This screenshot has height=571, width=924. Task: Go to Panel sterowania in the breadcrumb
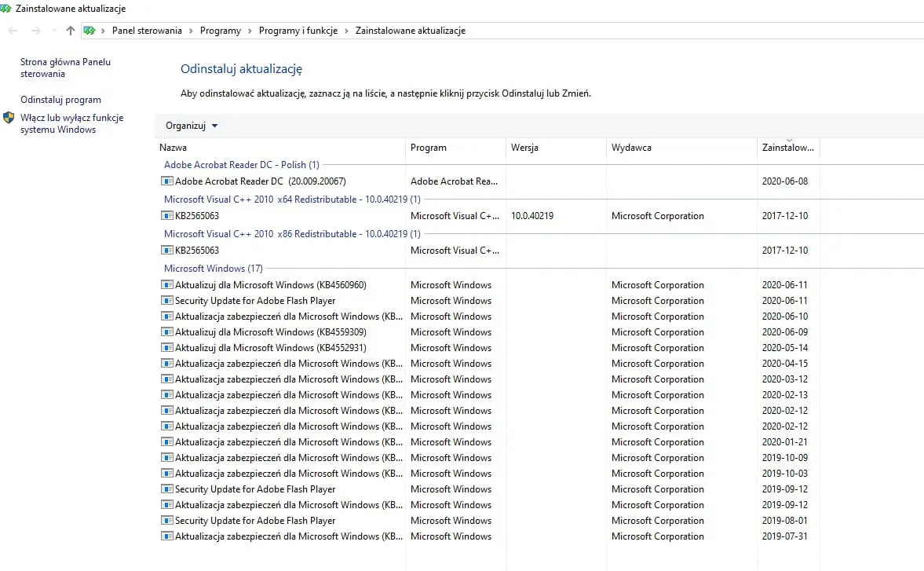(x=147, y=31)
